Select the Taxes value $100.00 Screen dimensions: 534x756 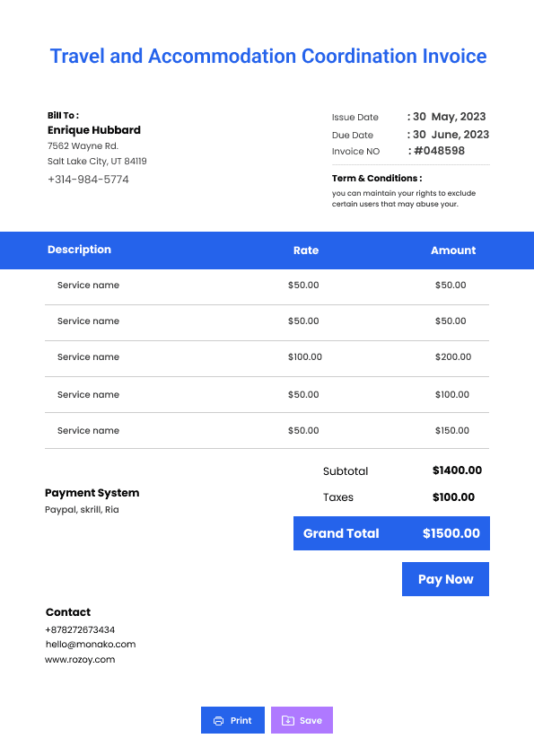[x=453, y=497]
